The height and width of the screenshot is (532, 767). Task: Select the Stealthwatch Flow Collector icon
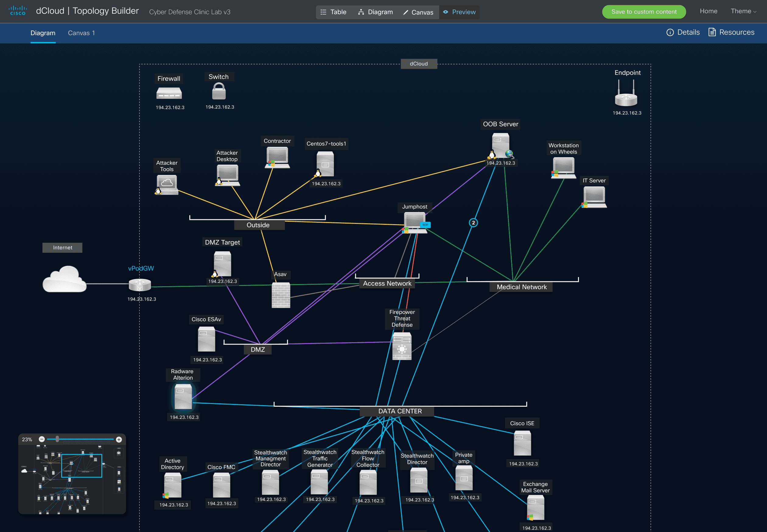click(368, 482)
